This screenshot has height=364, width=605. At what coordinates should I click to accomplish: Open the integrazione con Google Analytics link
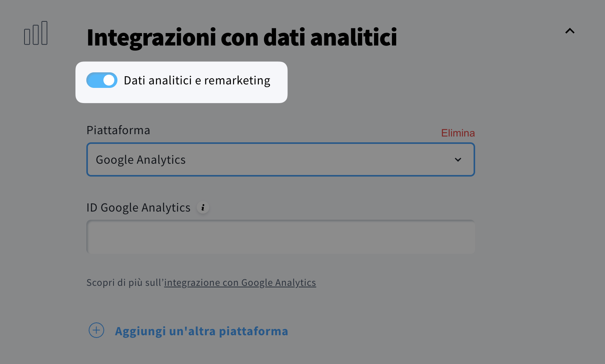tap(240, 283)
